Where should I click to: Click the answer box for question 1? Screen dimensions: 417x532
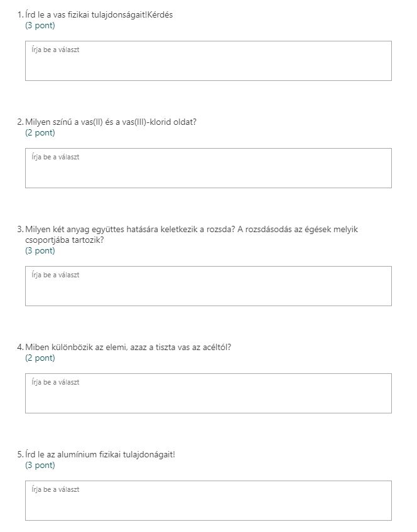pos(208,61)
